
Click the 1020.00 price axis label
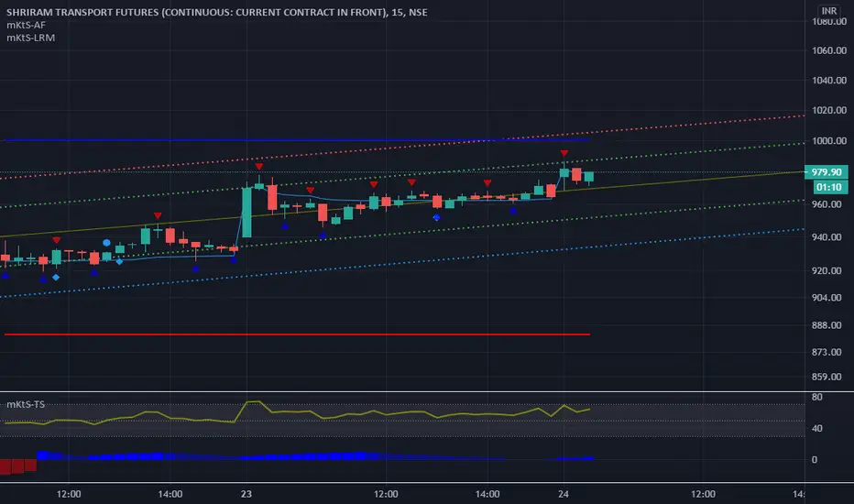pos(829,110)
